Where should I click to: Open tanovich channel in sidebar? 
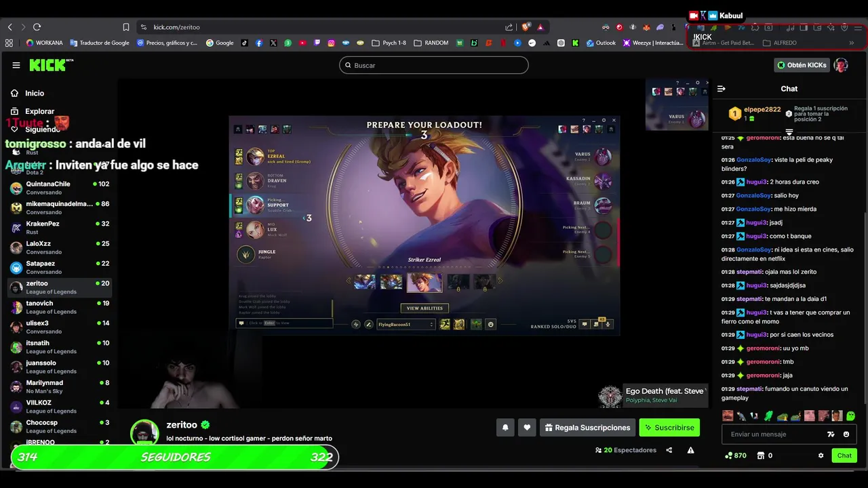coord(59,307)
